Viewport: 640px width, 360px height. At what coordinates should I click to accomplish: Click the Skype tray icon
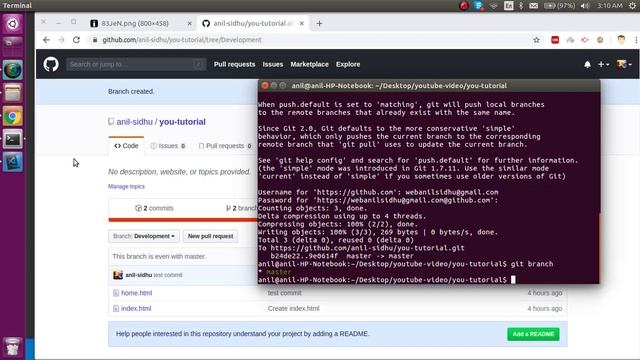[x=479, y=6]
